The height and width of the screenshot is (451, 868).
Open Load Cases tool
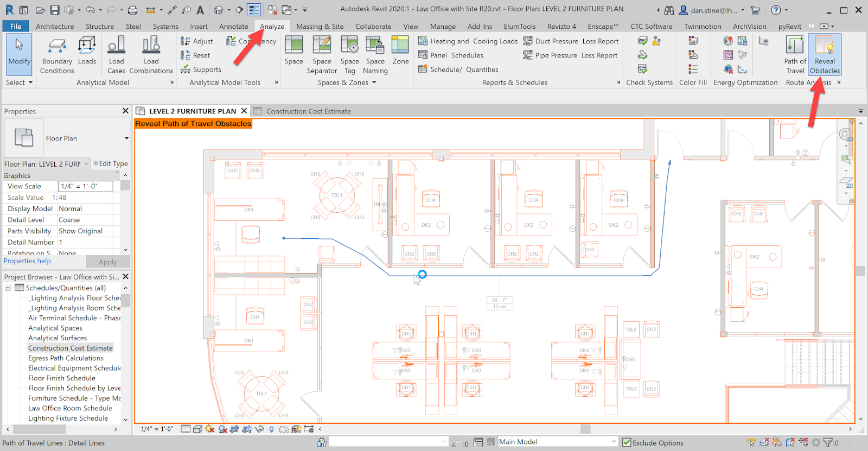point(116,54)
